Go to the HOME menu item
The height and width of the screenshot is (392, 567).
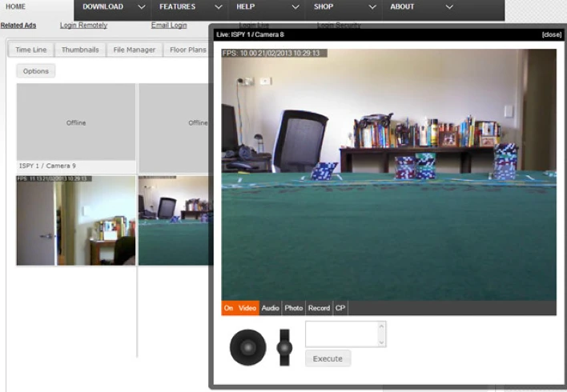(x=16, y=7)
